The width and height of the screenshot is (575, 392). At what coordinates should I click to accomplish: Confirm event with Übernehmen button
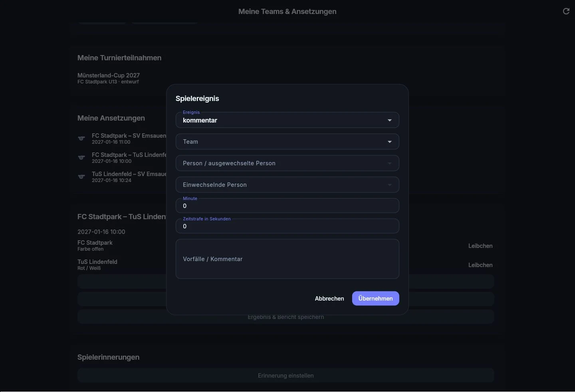[376, 299]
